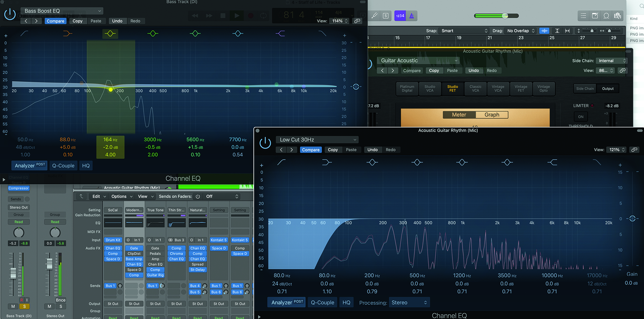Screen dimensions: 644x319
Task: Click the link icon in Low Cut EQ window
Action: pyautogui.click(x=634, y=150)
